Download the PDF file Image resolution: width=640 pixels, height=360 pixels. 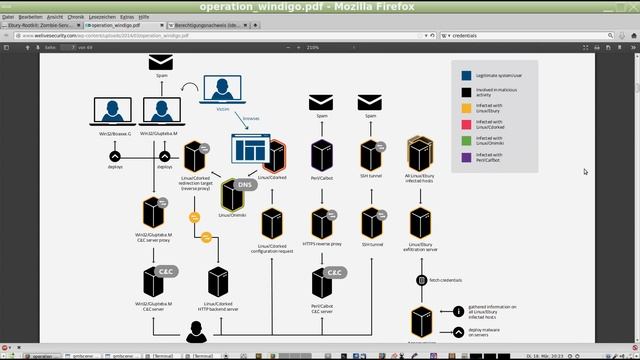coord(608,47)
